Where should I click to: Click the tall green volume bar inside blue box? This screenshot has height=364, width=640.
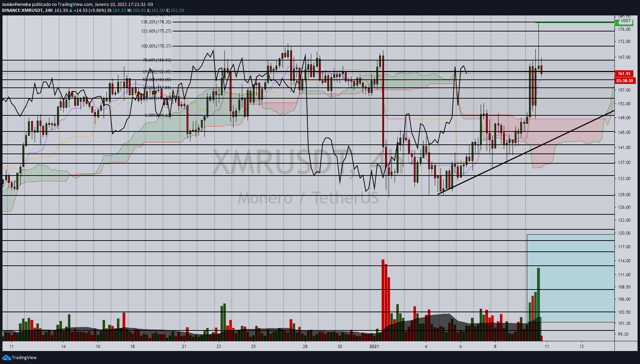(538, 304)
